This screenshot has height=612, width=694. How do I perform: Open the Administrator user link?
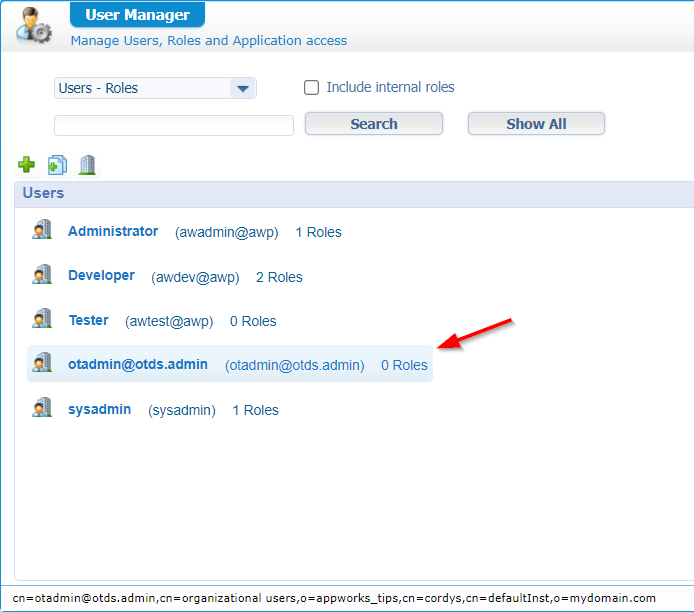tap(113, 231)
